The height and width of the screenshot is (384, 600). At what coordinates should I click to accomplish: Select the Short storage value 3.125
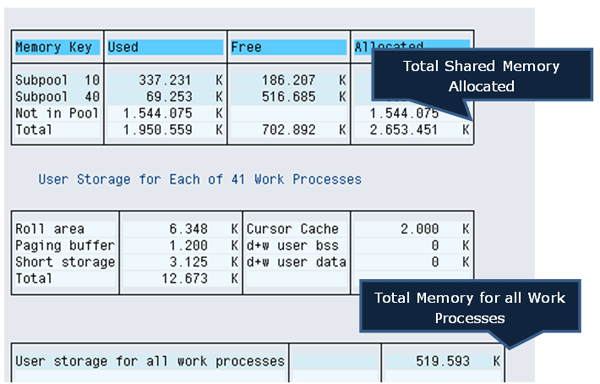(x=188, y=262)
